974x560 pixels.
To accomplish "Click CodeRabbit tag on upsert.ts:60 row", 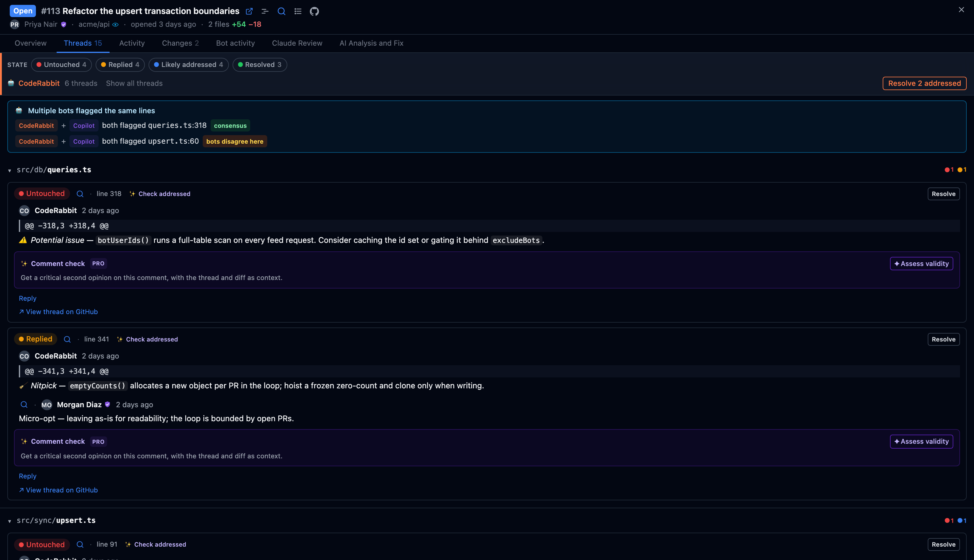I will (37, 142).
